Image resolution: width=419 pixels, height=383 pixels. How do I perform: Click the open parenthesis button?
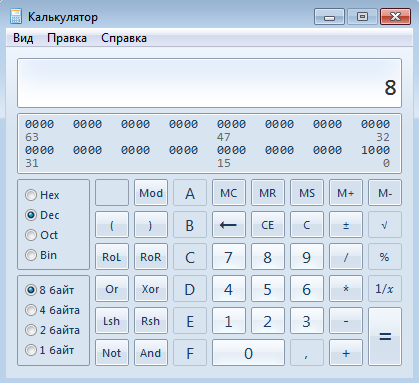tap(112, 225)
